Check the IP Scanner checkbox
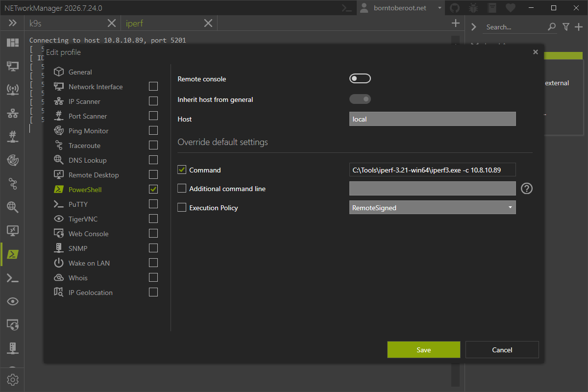The image size is (588, 392). tap(153, 101)
